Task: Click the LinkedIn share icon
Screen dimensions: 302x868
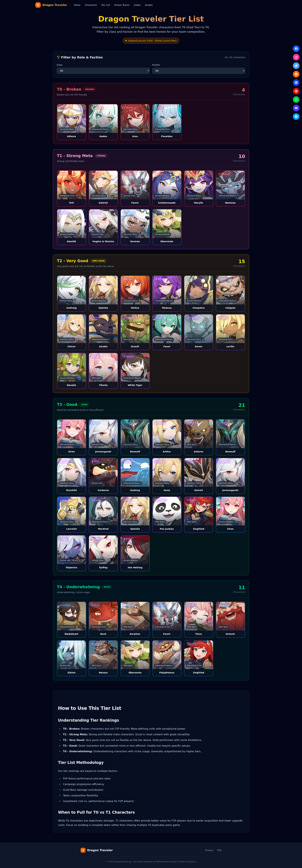Action: tap(296, 83)
